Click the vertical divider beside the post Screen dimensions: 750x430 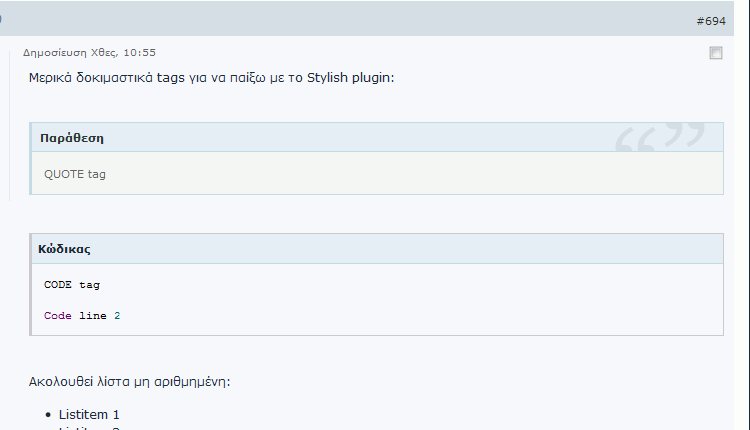(10, 124)
